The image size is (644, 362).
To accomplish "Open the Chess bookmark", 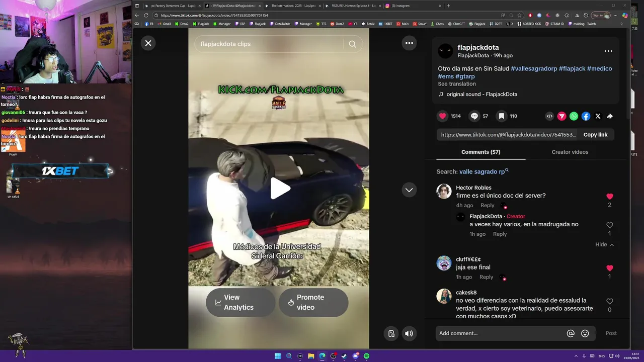I will (437, 24).
